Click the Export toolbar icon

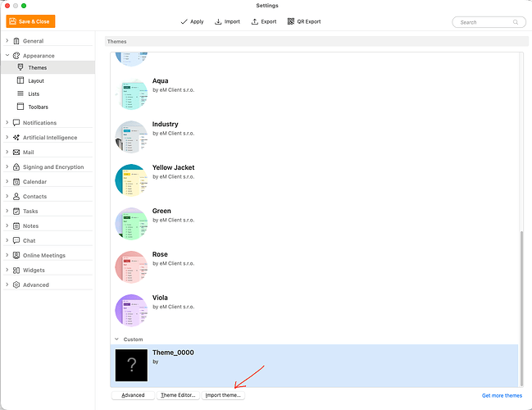click(x=254, y=21)
